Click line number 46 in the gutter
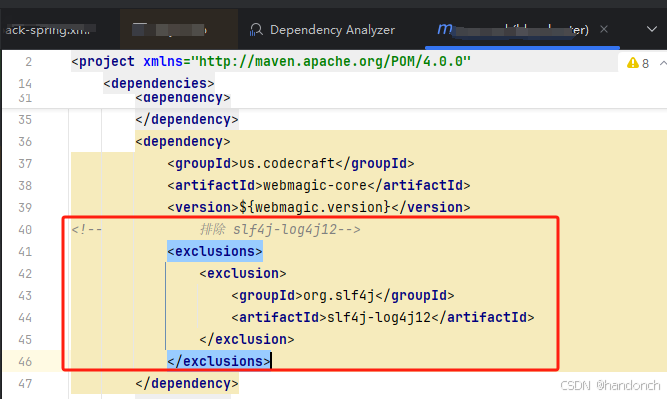Screen dimensions: 667x399 point(25,362)
